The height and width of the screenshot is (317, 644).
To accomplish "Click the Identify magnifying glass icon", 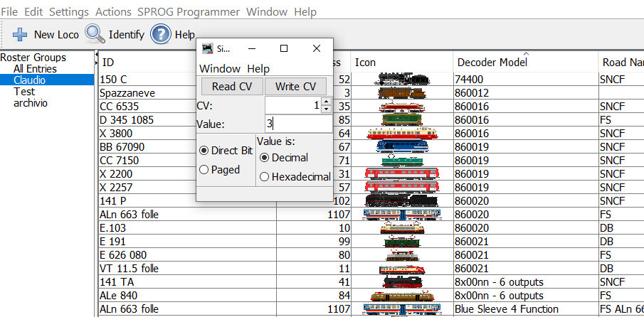I will coord(95,33).
